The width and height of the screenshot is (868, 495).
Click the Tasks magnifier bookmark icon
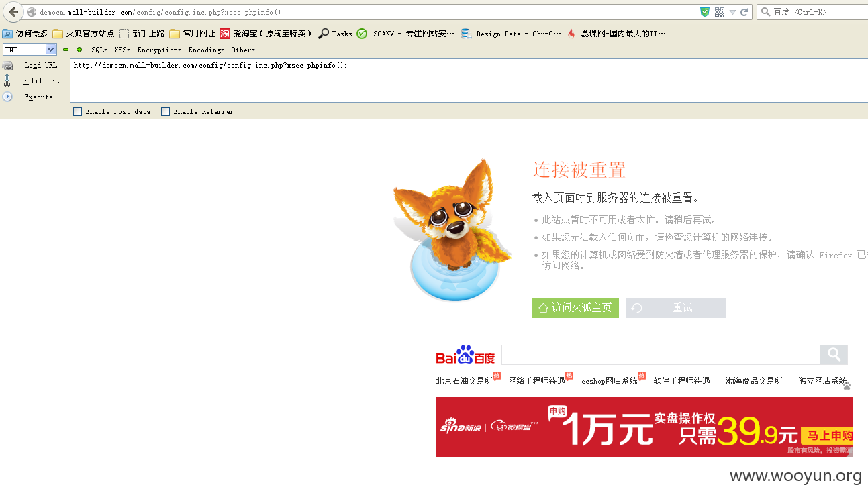click(x=324, y=34)
